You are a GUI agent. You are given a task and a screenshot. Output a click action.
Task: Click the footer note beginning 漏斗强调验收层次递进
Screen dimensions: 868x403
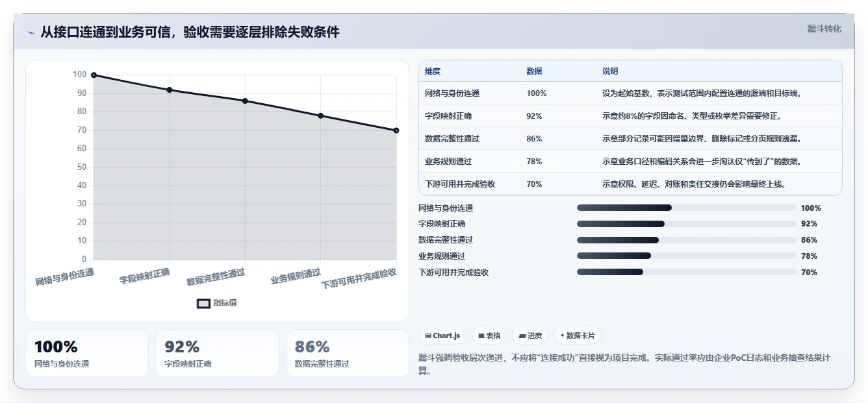pyautogui.click(x=624, y=365)
